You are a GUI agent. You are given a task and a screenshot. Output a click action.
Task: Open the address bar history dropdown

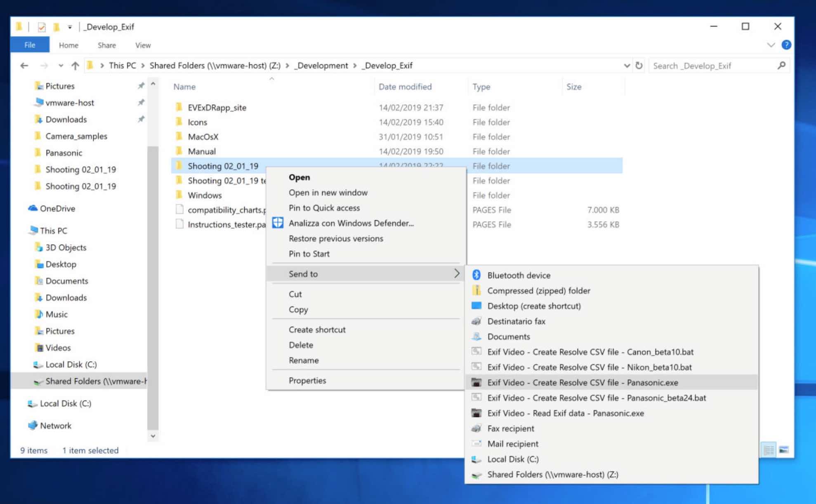tap(627, 65)
